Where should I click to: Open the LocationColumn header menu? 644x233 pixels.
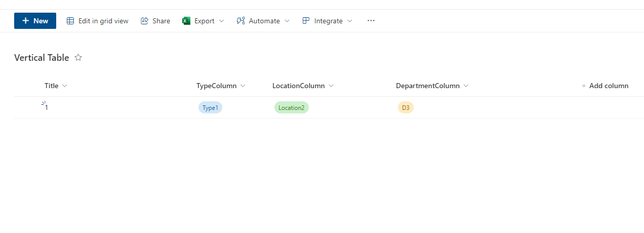pos(303,86)
